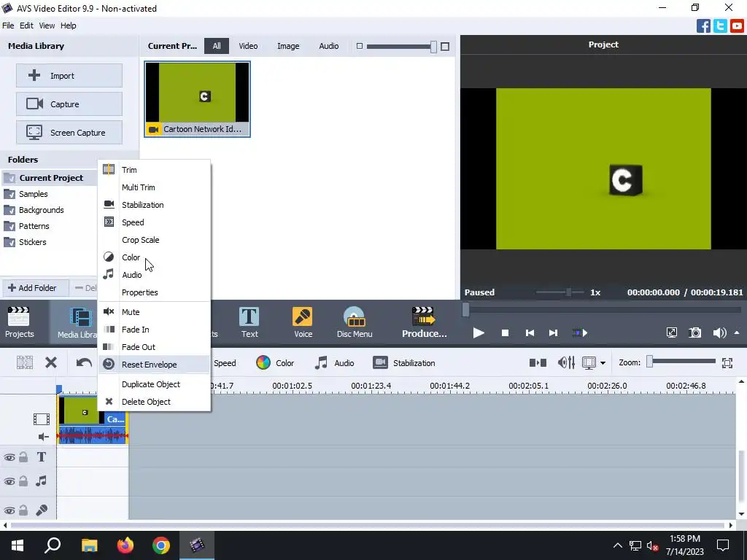Image resolution: width=747 pixels, height=560 pixels.
Task: Choose Stabilization in the context menu
Action: coord(154,205)
